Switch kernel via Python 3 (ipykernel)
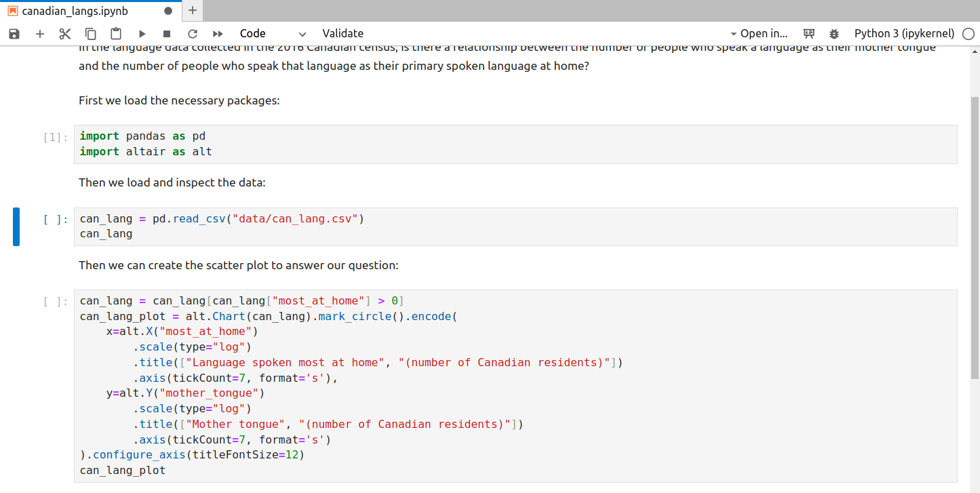This screenshot has height=493, width=980. 904,34
